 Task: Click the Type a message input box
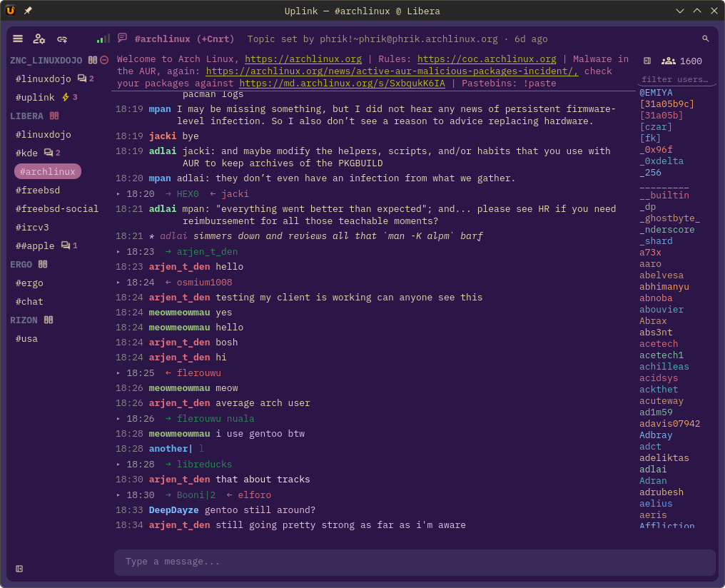415,562
